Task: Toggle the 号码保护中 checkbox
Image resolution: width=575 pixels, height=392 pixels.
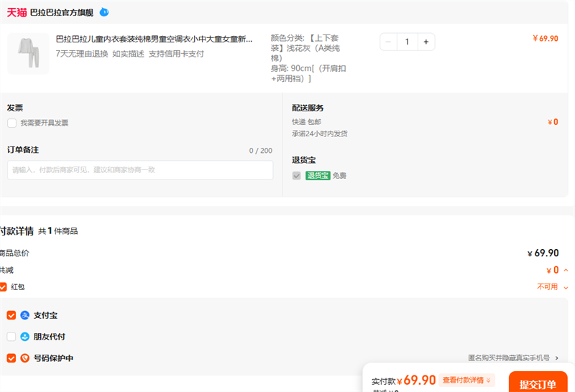Action: pyautogui.click(x=11, y=358)
